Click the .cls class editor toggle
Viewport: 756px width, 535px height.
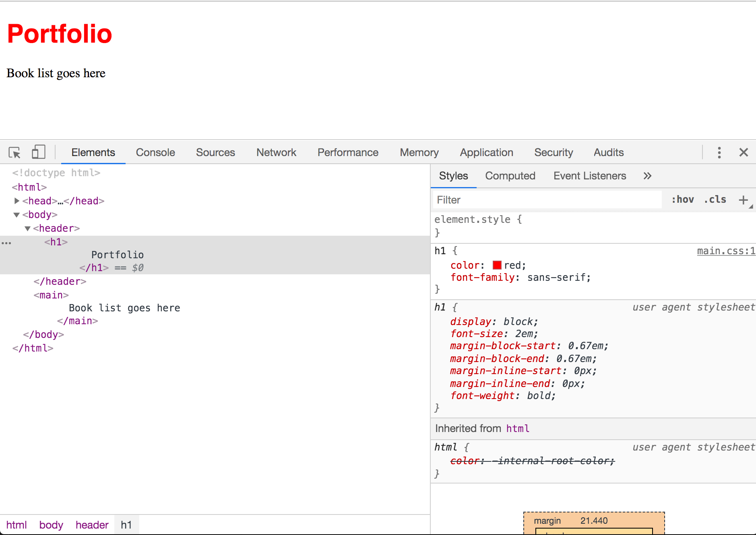pos(715,199)
